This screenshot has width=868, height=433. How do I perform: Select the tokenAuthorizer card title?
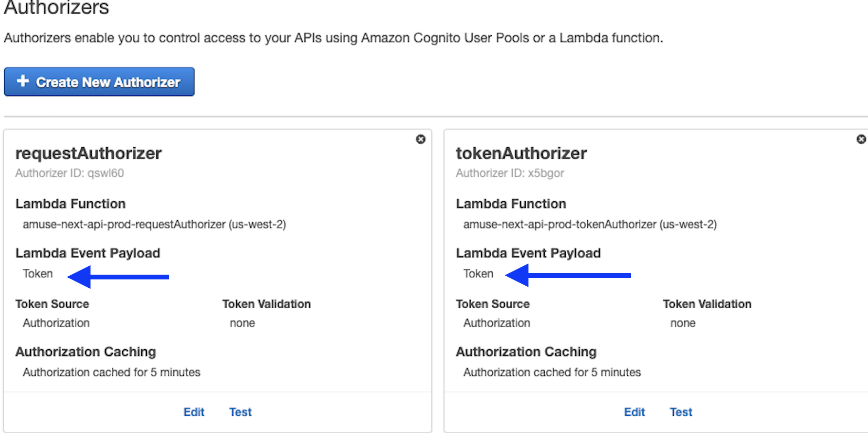click(521, 153)
